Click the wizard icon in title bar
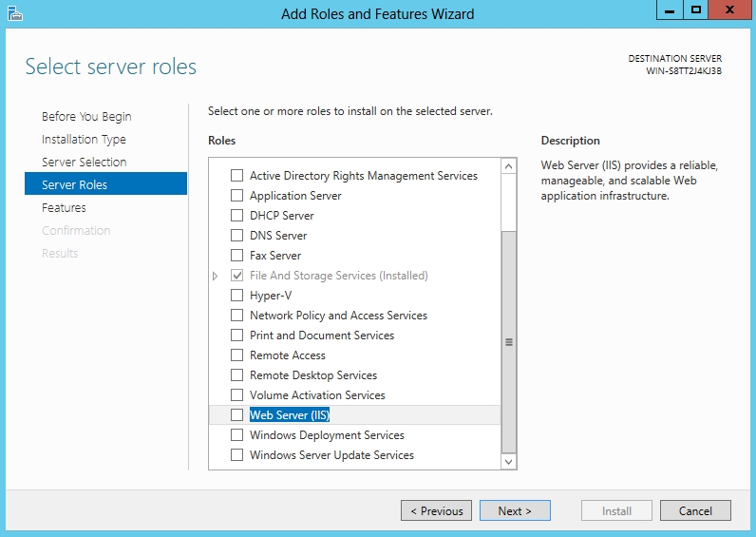The width and height of the screenshot is (756, 537). pos(13,13)
